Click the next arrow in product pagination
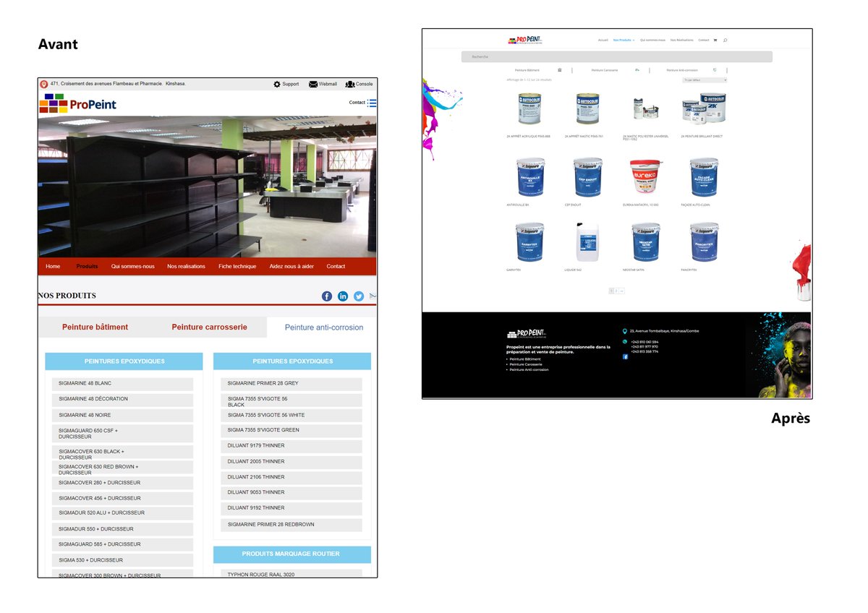This screenshot has height=613, width=868. tap(622, 291)
